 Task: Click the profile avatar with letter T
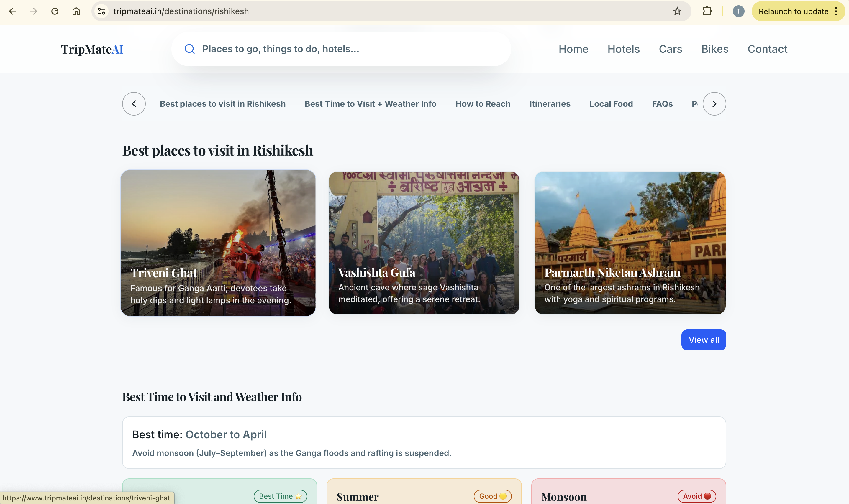[738, 11]
